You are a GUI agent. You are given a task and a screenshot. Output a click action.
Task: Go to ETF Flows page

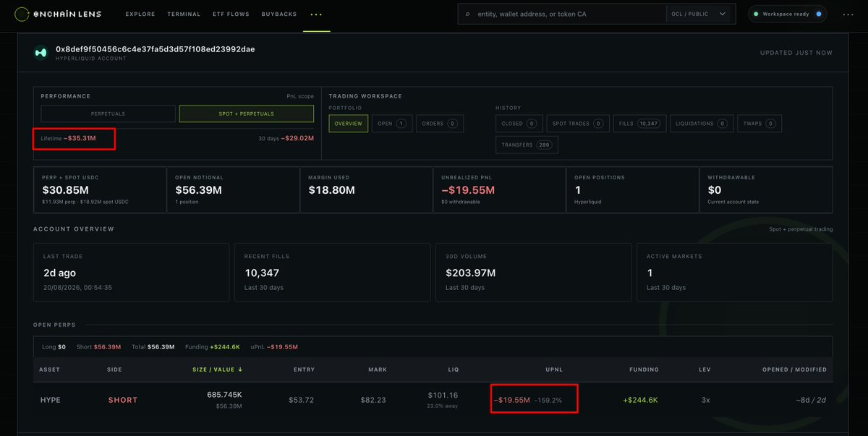click(x=231, y=14)
